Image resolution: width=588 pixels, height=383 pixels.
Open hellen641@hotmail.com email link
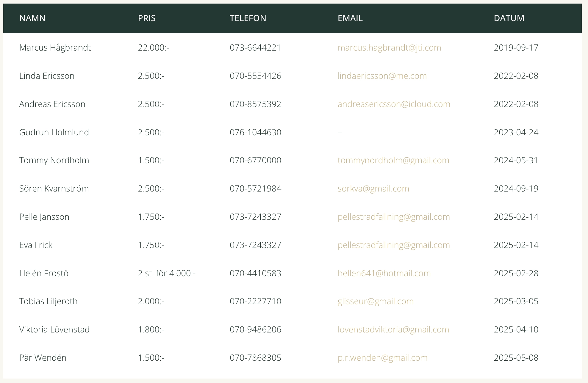tap(384, 273)
